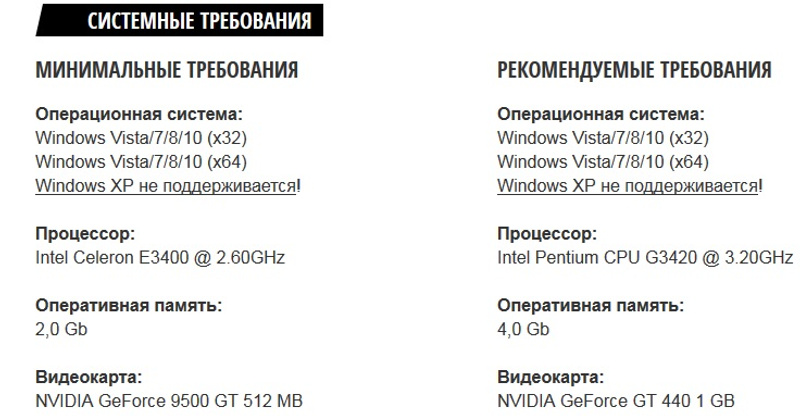Click Оперативная память label in minimum requirements
This screenshot has height=416, width=800.
tap(129, 305)
